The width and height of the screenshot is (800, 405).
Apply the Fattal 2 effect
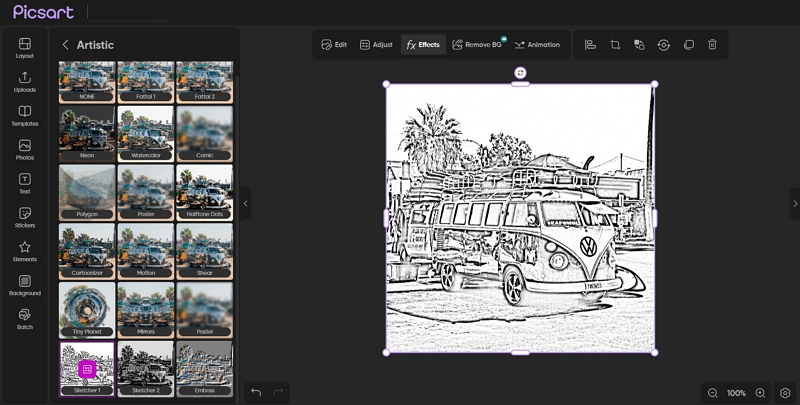coord(205,82)
